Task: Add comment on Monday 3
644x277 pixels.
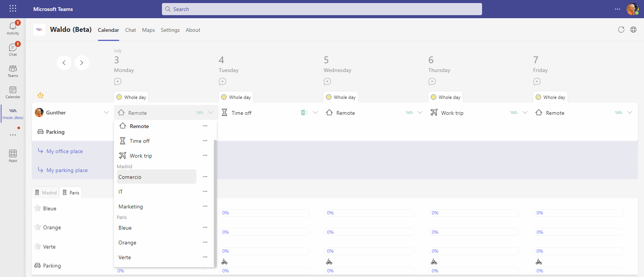Action: point(118,81)
